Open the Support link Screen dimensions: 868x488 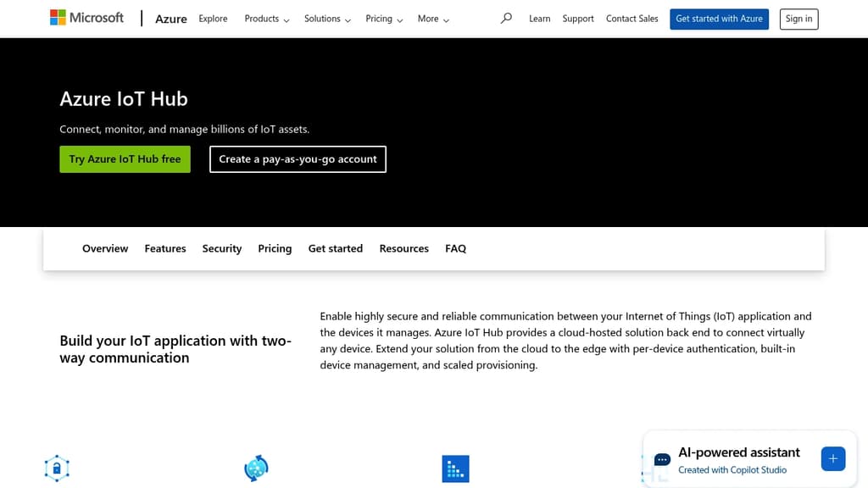(x=578, y=19)
